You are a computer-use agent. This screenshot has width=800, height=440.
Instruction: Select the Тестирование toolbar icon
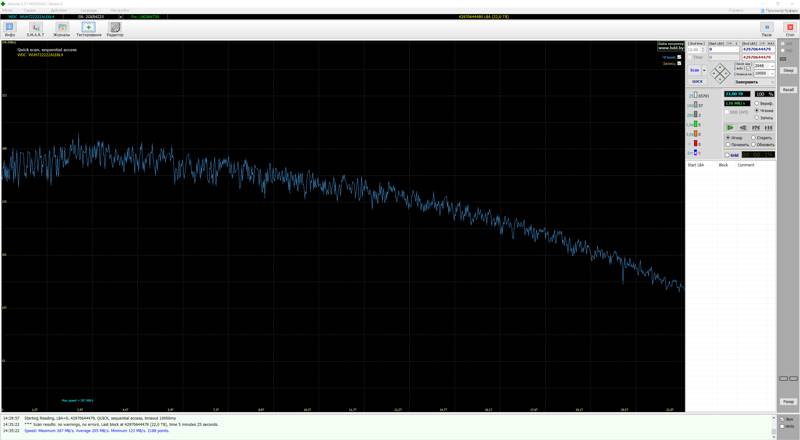pos(88,28)
